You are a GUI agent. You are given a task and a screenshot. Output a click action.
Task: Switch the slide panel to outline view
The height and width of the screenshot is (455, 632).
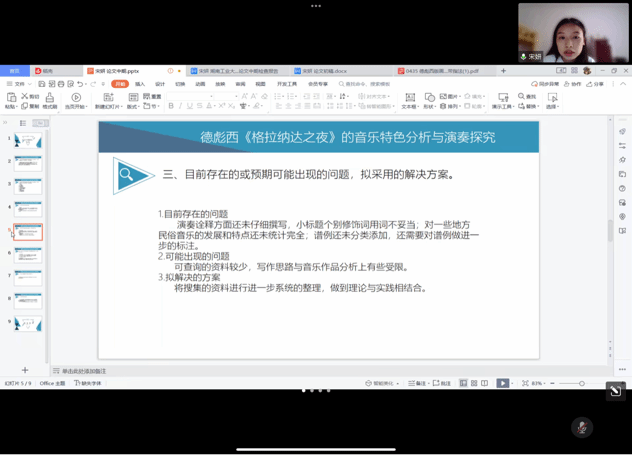pos(23,123)
